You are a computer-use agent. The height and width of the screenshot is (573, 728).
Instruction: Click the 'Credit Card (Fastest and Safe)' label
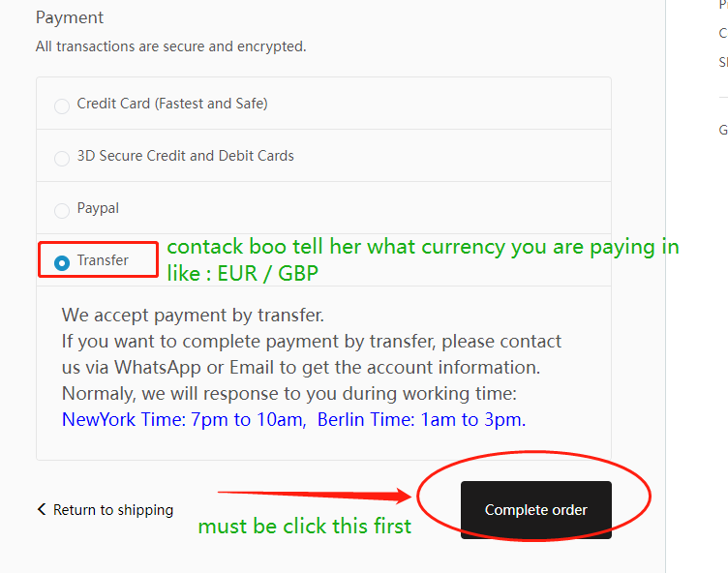[x=172, y=104]
